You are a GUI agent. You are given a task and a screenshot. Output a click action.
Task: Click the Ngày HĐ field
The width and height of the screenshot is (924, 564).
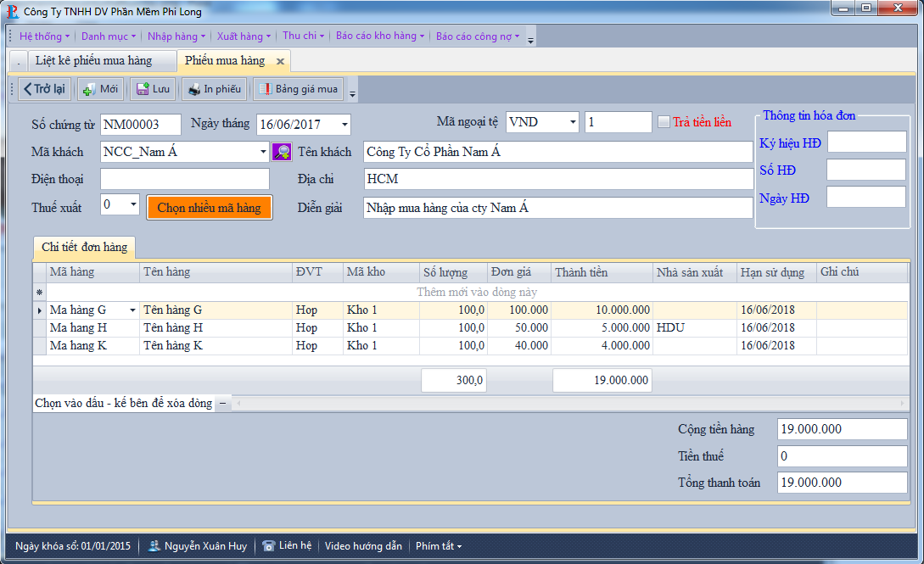[866, 197]
